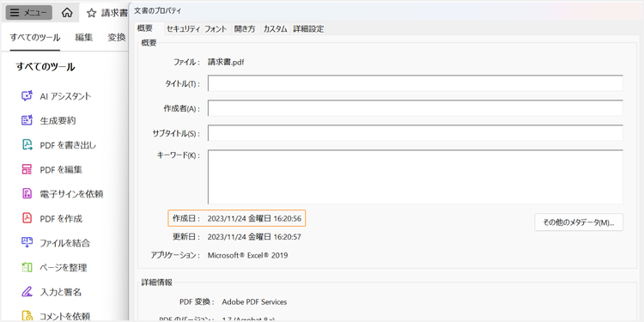This screenshot has height=322, width=644.
Task: Select the すべてのツール tab
Action: coord(35,38)
